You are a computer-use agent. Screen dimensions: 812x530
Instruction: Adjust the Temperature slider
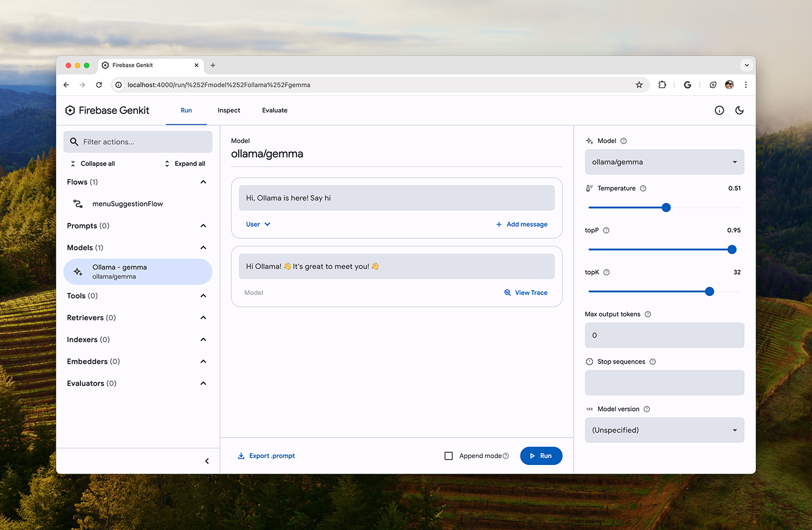(x=666, y=207)
